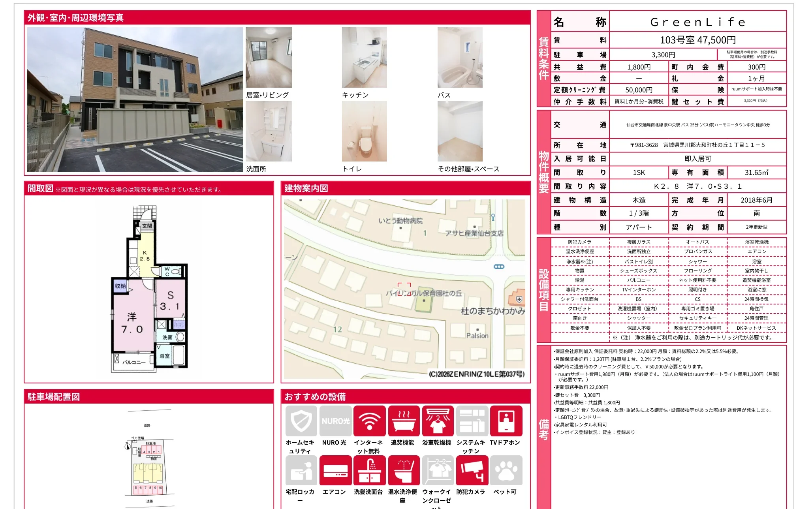Open the キッチン photo thumbnail
Image resolution: width=812 pixels, height=509 pixels.
pyautogui.click(x=365, y=57)
